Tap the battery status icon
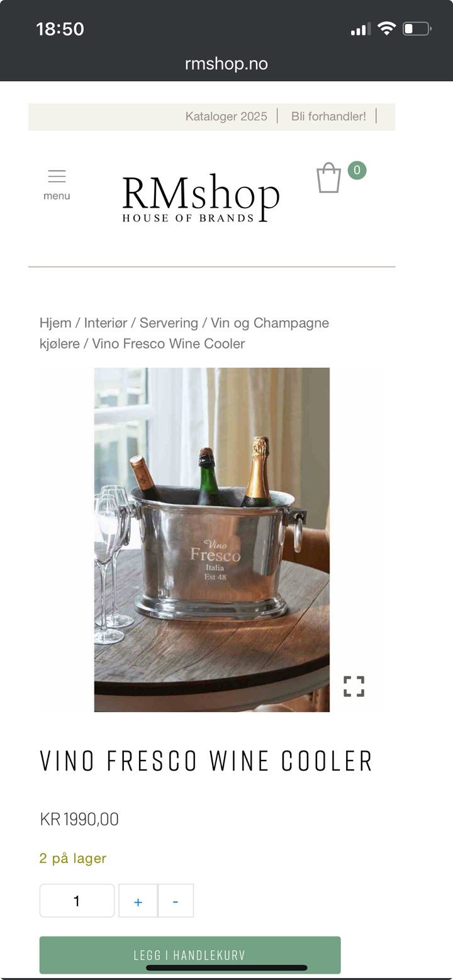Viewport: 453px width, 980px height. click(x=417, y=28)
